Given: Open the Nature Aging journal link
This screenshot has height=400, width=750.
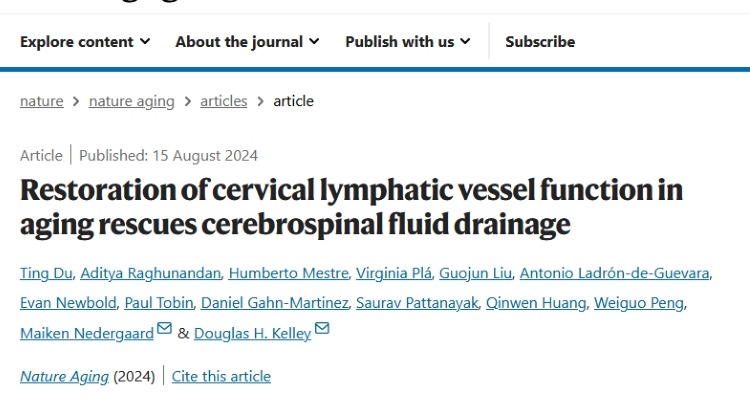Looking at the screenshot, I should click(x=64, y=377).
